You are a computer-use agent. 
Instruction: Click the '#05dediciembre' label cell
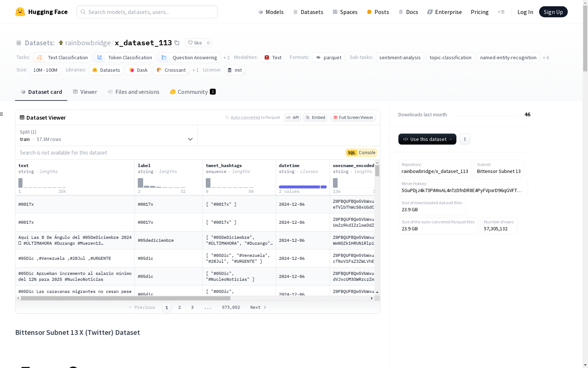[169, 241]
